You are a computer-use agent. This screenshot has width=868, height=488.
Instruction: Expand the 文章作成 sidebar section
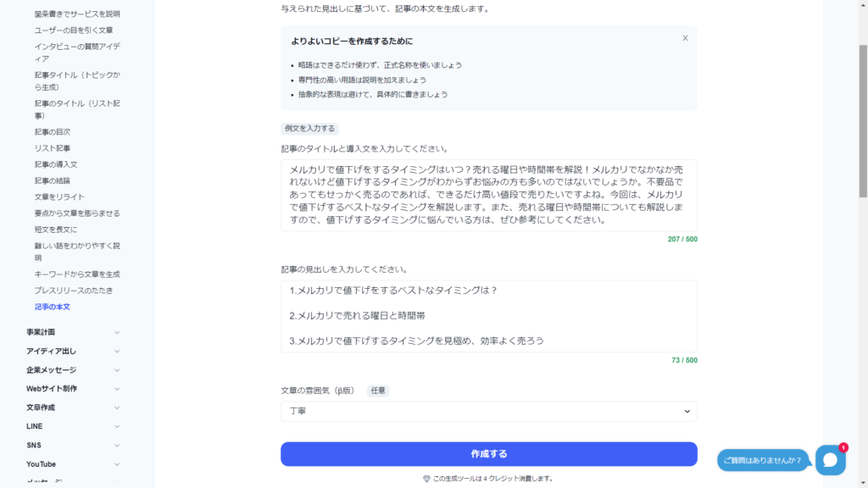[73, 408]
